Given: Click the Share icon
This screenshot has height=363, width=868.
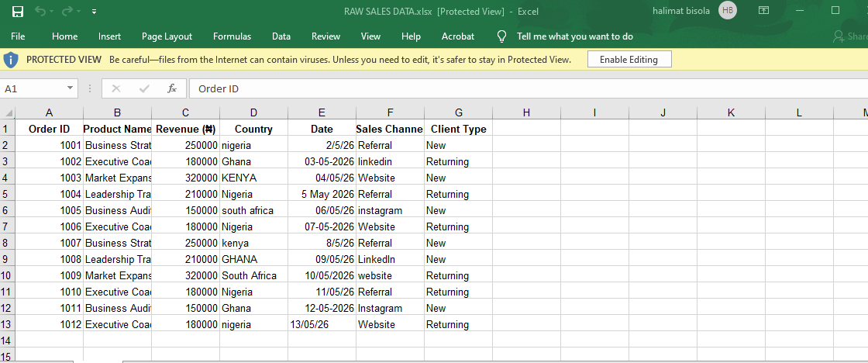Looking at the screenshot, I should [838, 36].
